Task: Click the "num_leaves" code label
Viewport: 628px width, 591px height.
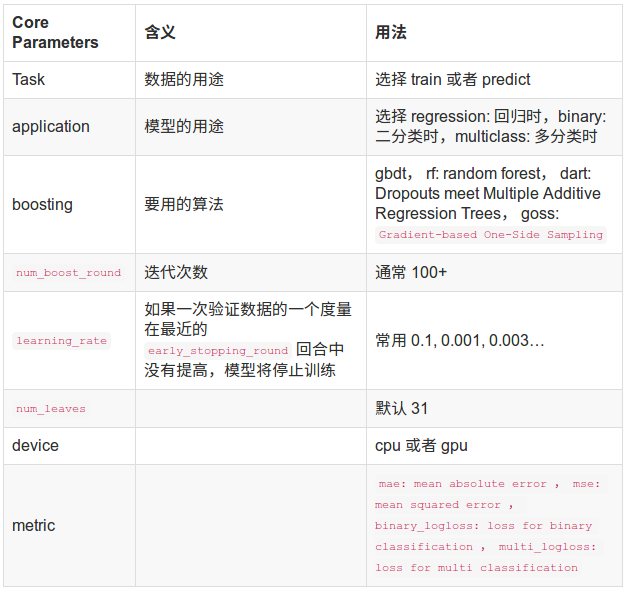Action: point(51,409)
